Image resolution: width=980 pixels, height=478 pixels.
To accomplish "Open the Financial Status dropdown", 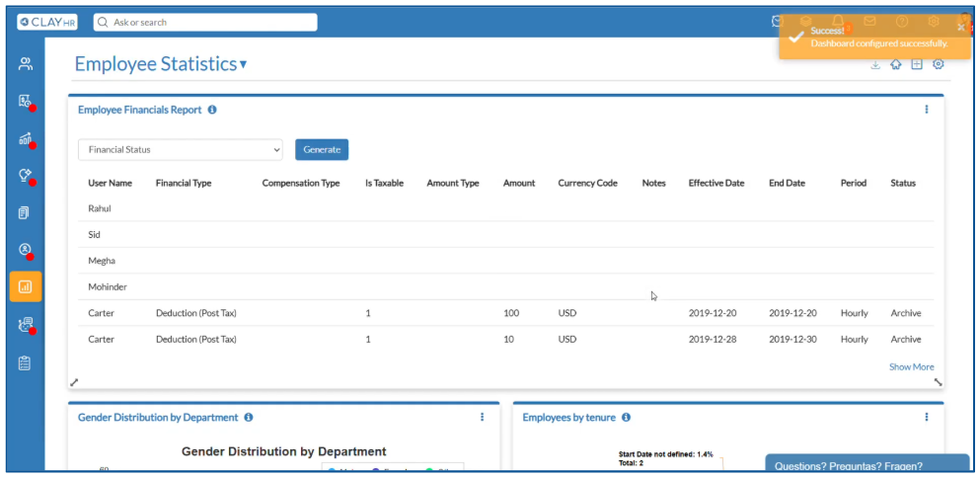I will pos(180,149).
